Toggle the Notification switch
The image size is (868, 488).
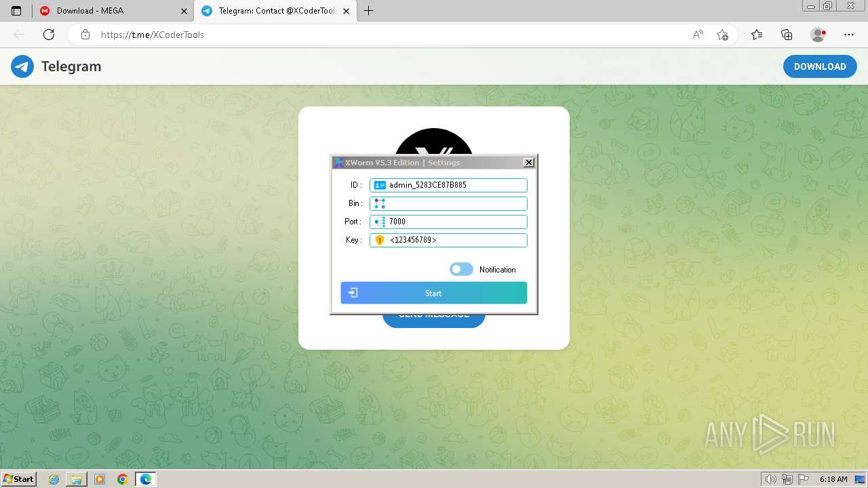tap(461, 270)
